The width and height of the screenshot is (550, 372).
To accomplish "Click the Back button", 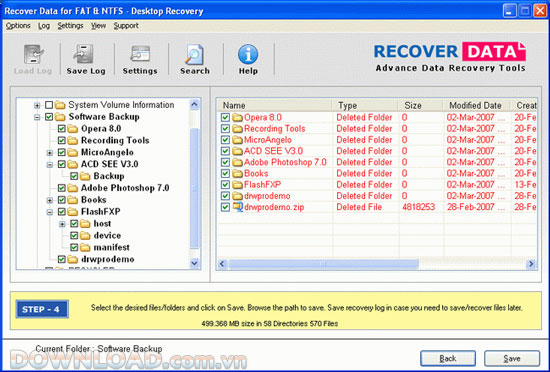I will click(448, 359).
